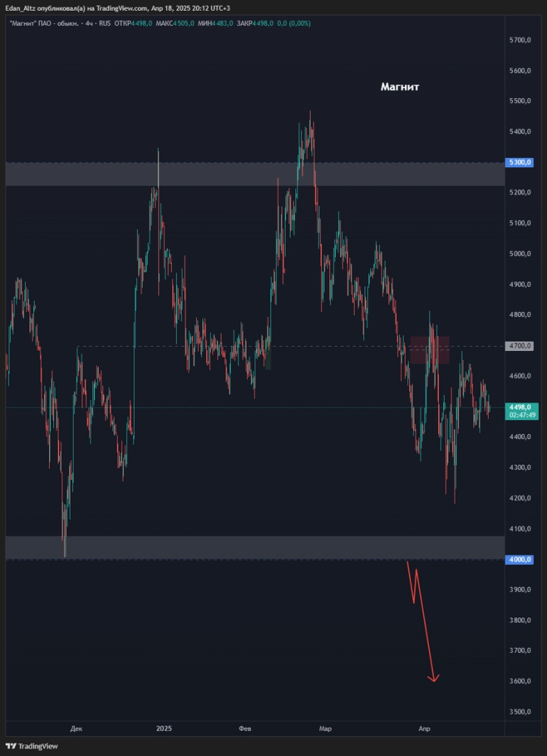Select the small green rectangle near Февраль
547x756 pixels.
268,357
